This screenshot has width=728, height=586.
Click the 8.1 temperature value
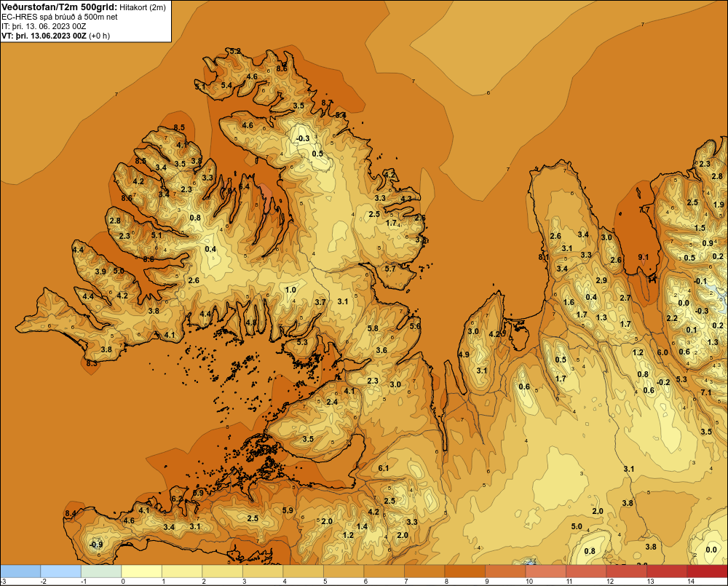tap(544, 257)
